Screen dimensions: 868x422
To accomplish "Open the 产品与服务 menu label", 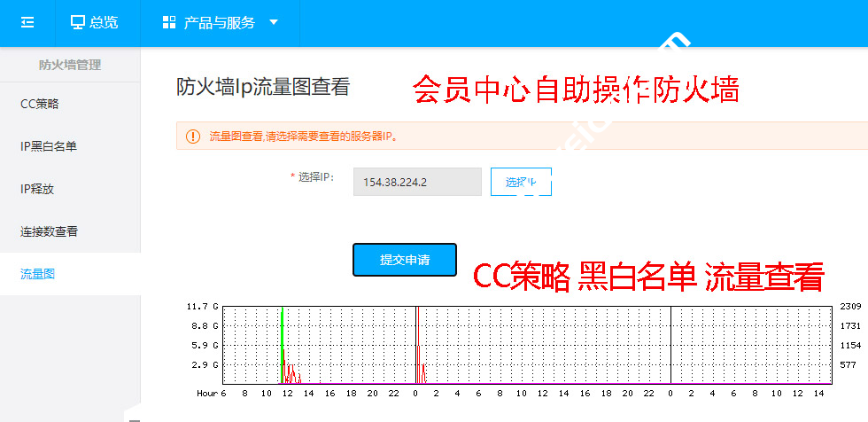I will pos(219,23).
